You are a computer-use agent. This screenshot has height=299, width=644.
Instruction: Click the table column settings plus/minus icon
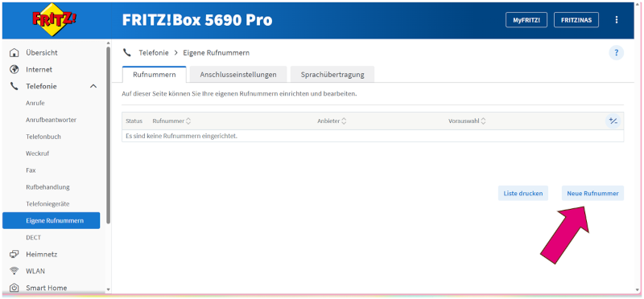(x=613, y=121)
